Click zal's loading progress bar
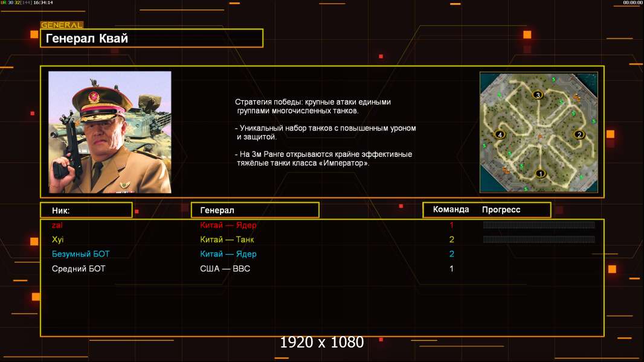 coord(539,224)
